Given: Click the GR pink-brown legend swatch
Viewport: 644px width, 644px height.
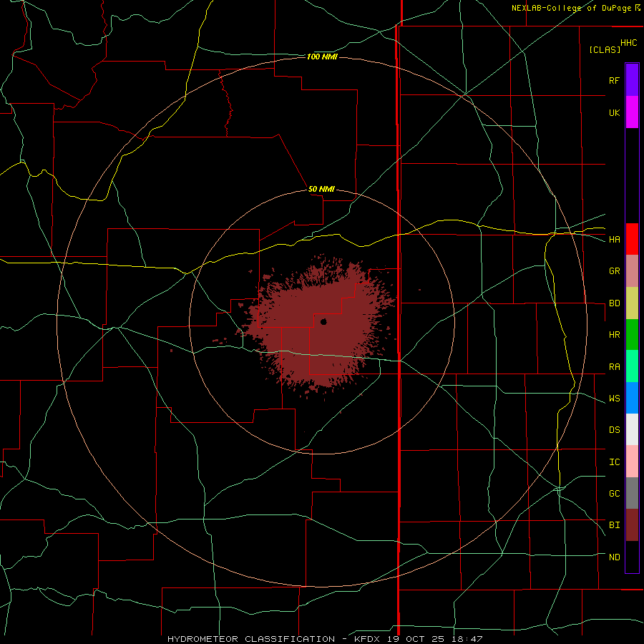Looking at the screenshot, I should 632,270.
